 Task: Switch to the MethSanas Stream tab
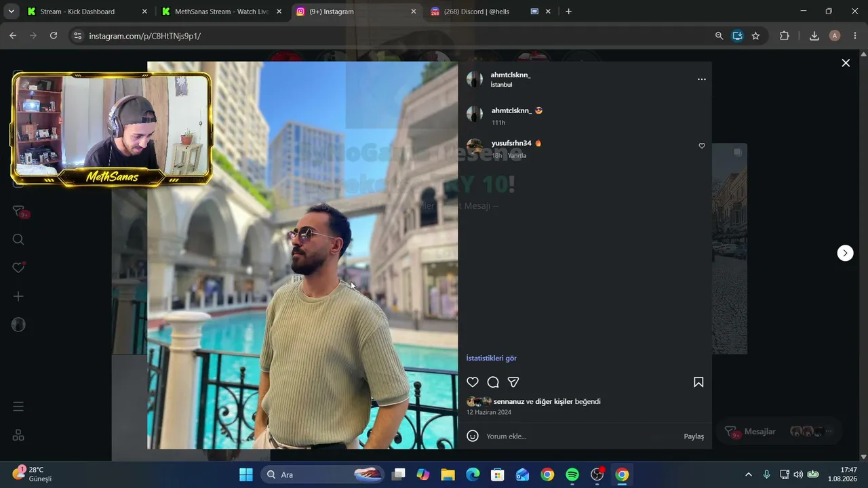(x=221, y=12)
